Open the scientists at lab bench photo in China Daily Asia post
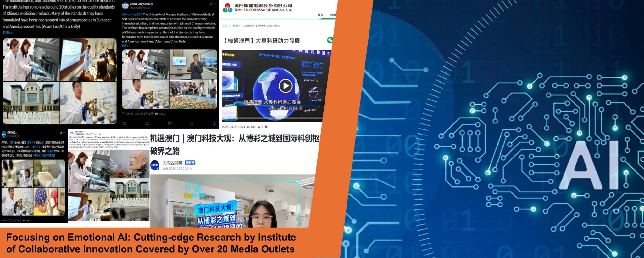This screenshot has width=644, height=258. click(x=146, y=64)
